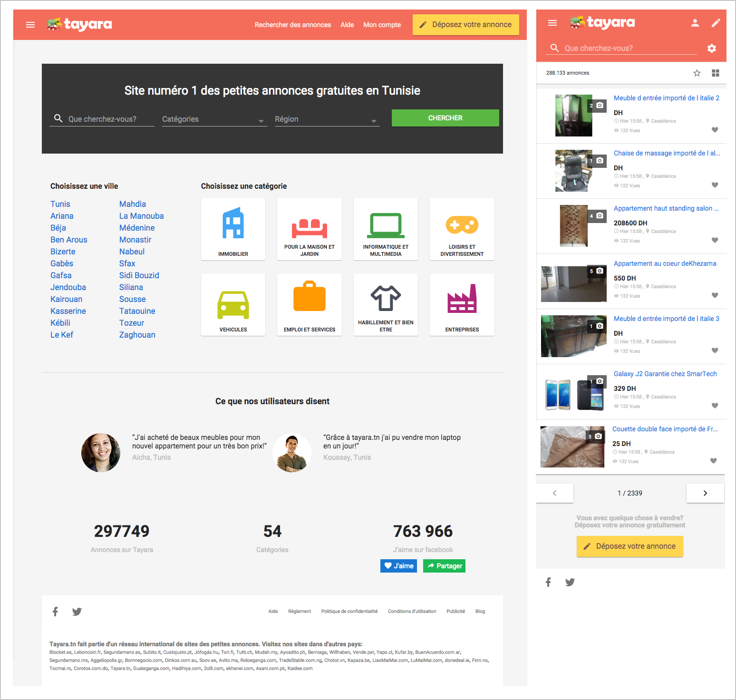Go to next listings page arrow
The width and height of the screenshot is (736, 700).
pyautogui.click(x=705, y=493)
